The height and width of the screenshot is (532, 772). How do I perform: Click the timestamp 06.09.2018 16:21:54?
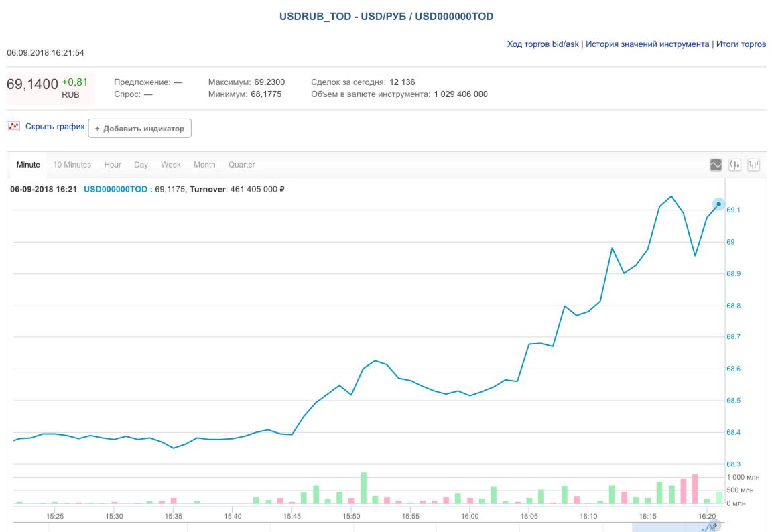click(x=46, y=53)
